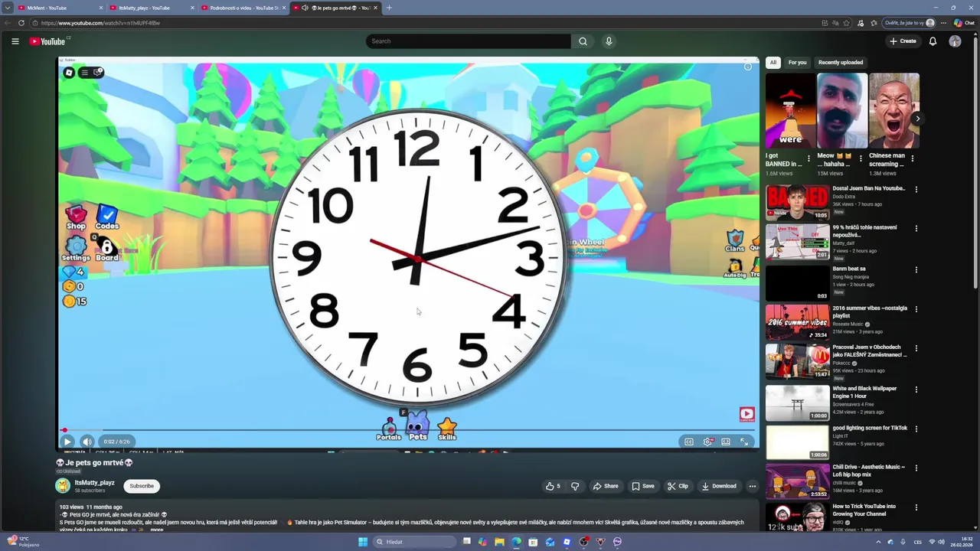Enter fullscreen in the video player
The height and width of the screenshot is (551, 980).
pos(744,442)
